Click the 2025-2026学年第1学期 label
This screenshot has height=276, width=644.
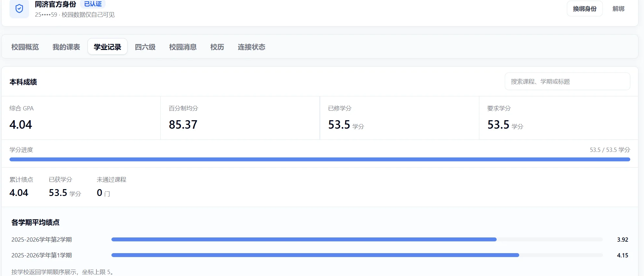pyautogui.click(x=41, y=255)
